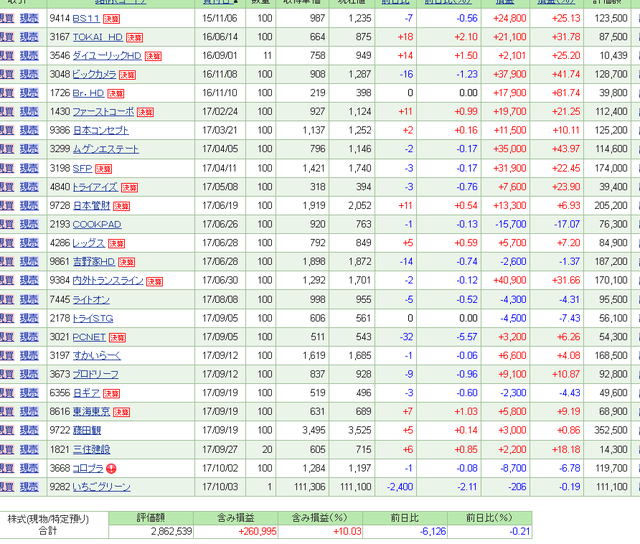Open the 日本管財 stock page
The width and height of the screenshot is (640, 544).
tap(92, 206)
